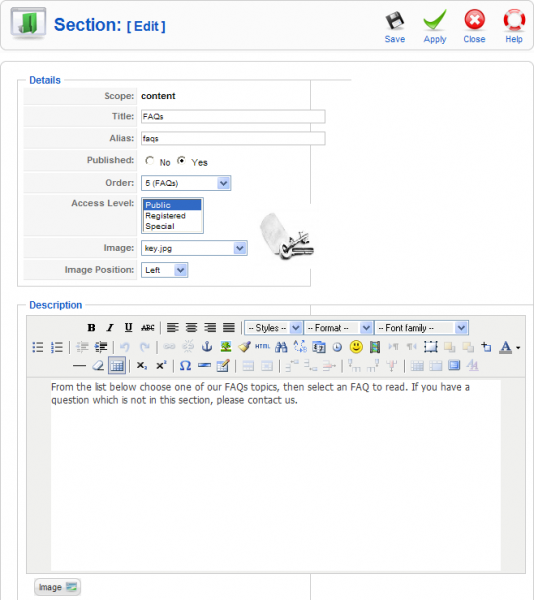
Task: Redo the editor action
Action: (144, 347)
